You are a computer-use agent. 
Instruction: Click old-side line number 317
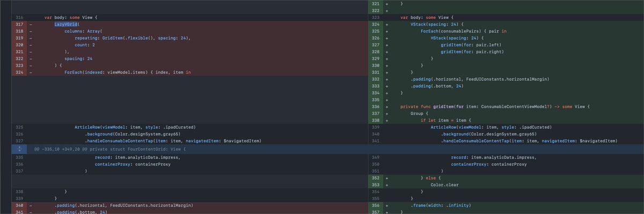(19, 24)
